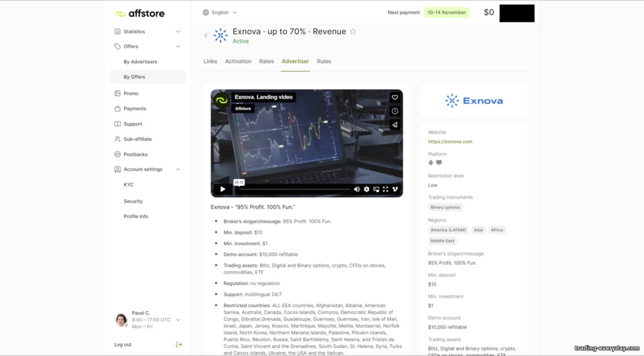The image size is (644, 356).
Task: Click the Exnova snowflake logo in header
Action: tap(221, 36)
